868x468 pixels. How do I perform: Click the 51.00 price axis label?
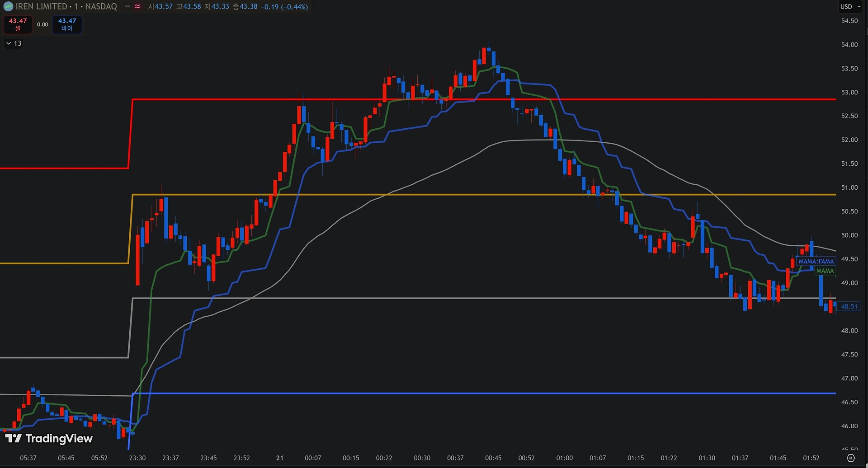849,187
